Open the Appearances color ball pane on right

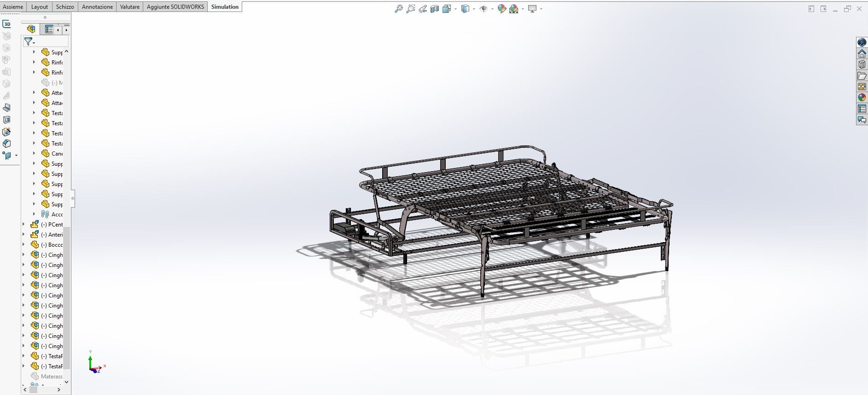(862, 98)
